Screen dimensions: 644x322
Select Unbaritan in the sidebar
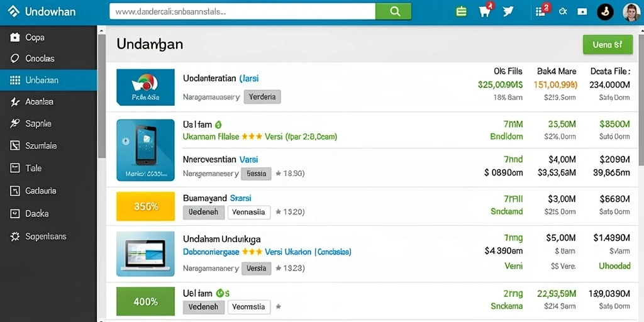(48, 80)
